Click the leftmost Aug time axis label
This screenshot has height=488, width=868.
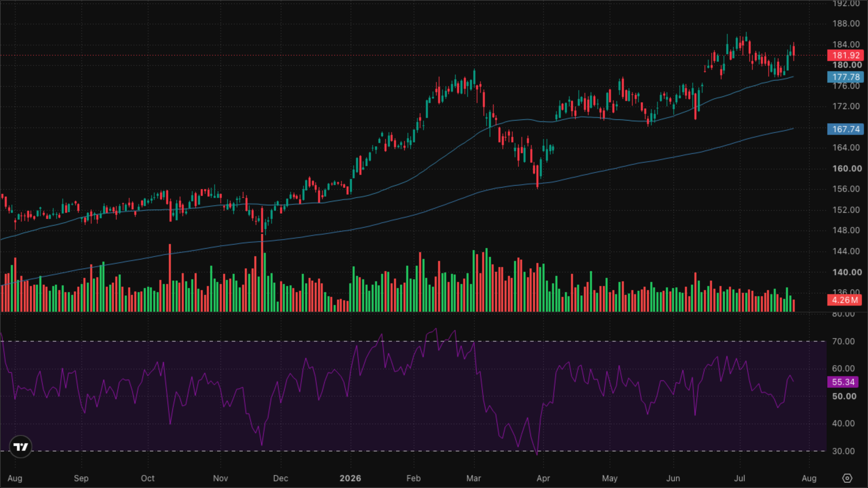[x=15, y=479]
